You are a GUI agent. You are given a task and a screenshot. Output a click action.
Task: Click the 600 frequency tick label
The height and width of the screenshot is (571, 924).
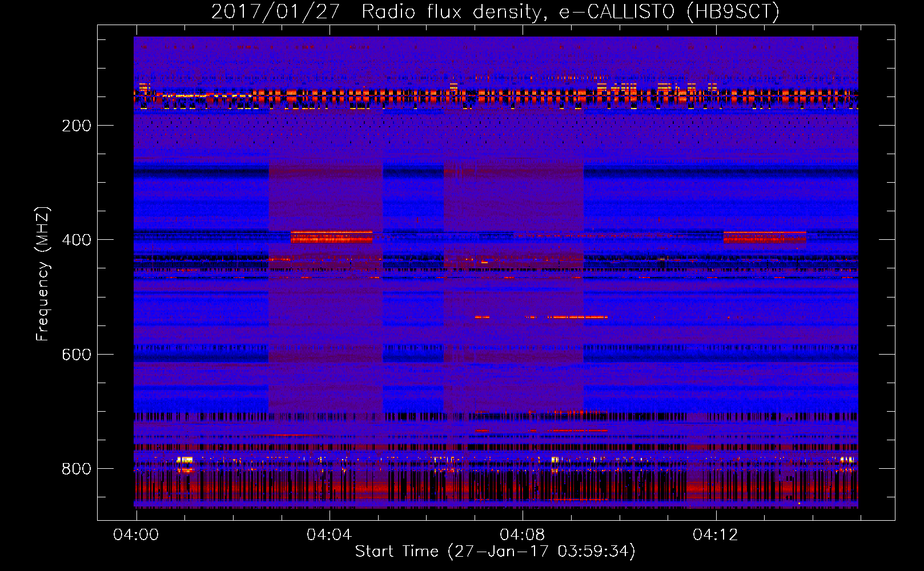77,355
